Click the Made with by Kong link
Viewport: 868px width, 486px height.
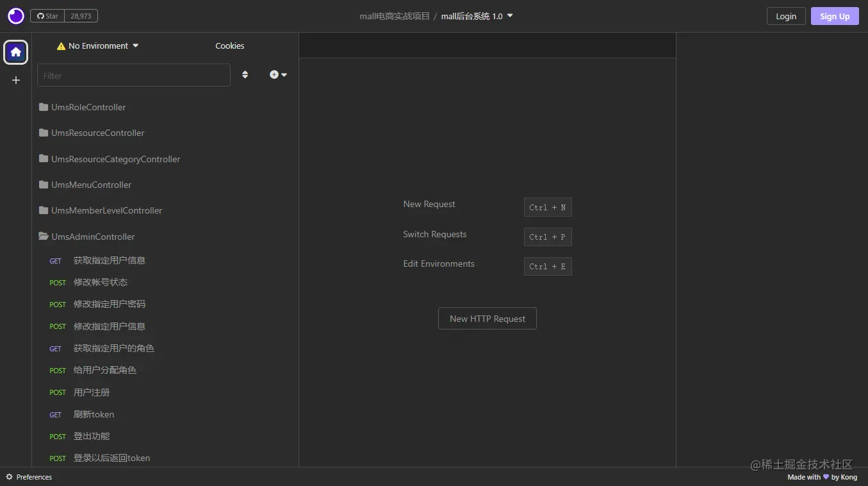coord(823,477)
